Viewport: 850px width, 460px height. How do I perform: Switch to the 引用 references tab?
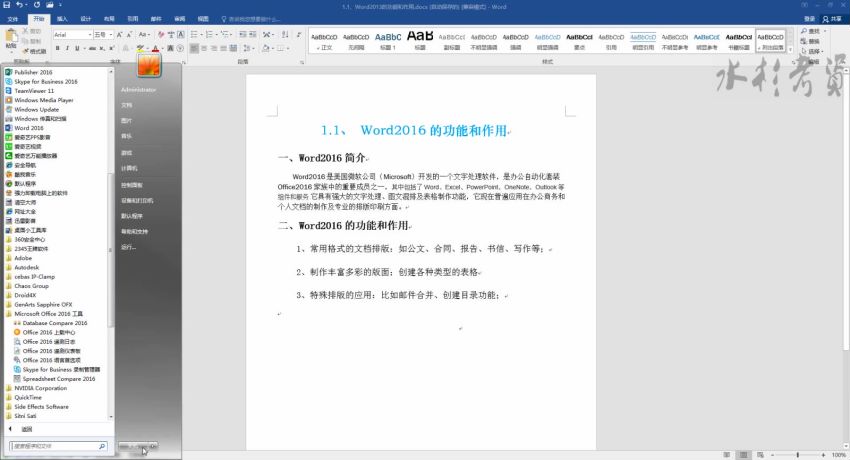(x=133, y=19)
